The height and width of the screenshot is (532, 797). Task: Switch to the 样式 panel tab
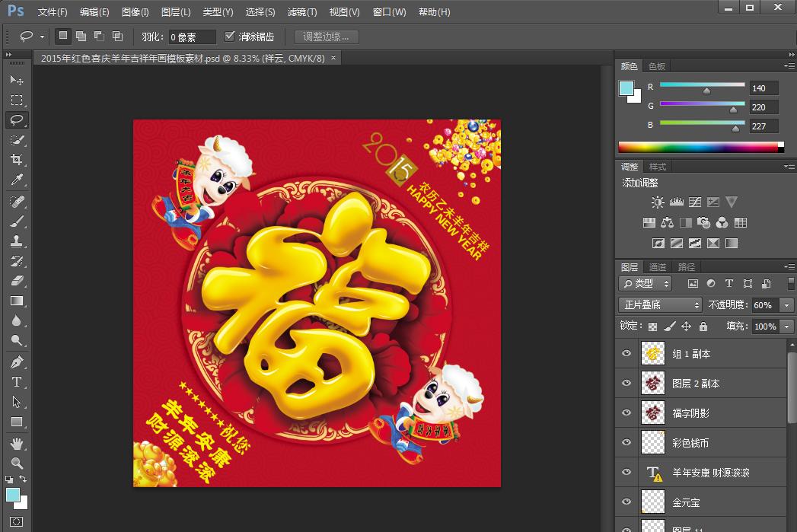pyautogui.click(x=657, y=167)
